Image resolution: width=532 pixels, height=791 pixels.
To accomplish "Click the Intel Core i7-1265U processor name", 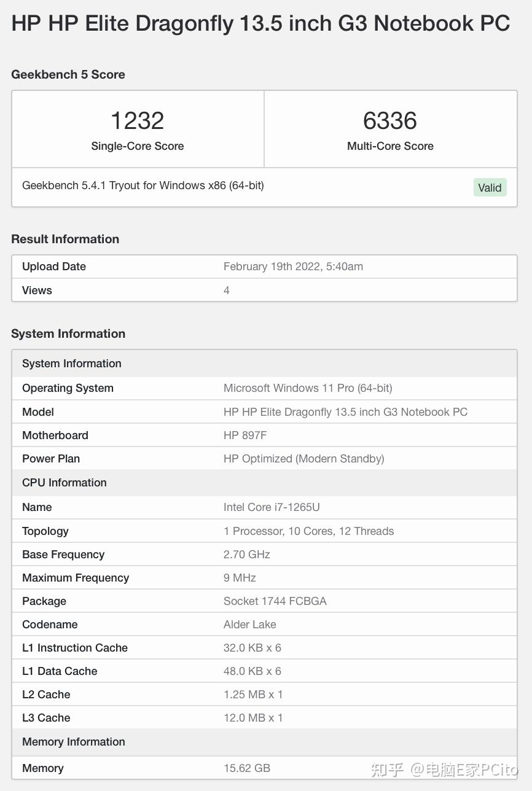I will 272,507.
